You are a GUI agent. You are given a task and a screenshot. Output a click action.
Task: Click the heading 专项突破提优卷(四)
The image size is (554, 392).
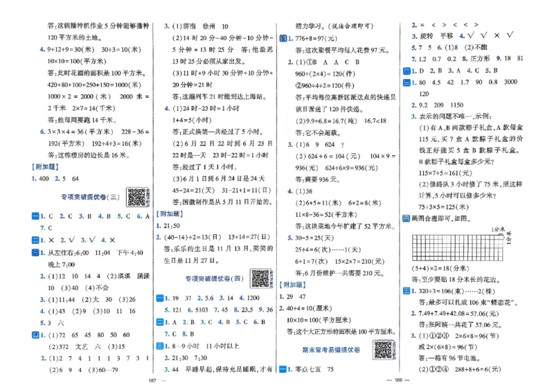point(215,278)
